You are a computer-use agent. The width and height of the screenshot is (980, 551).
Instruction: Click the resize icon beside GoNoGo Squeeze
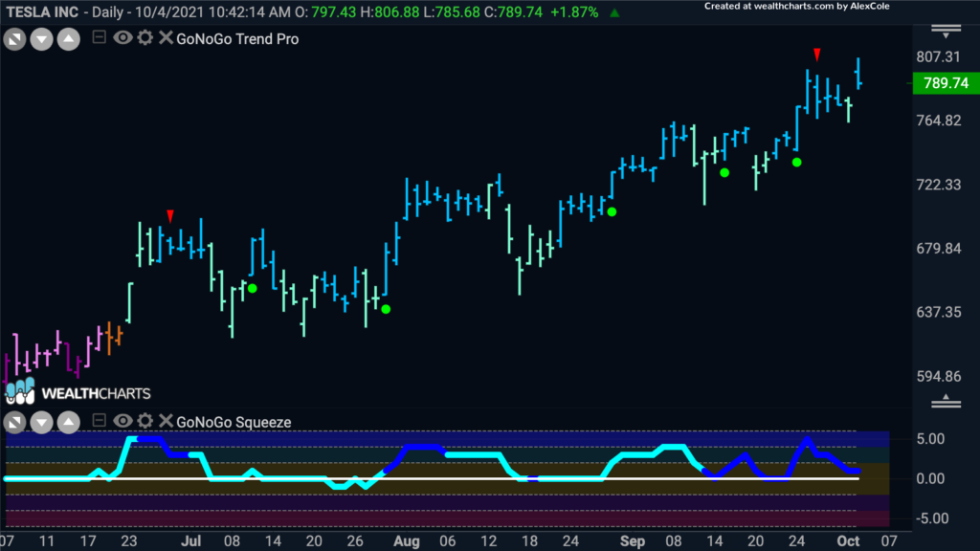pos(14,423)
